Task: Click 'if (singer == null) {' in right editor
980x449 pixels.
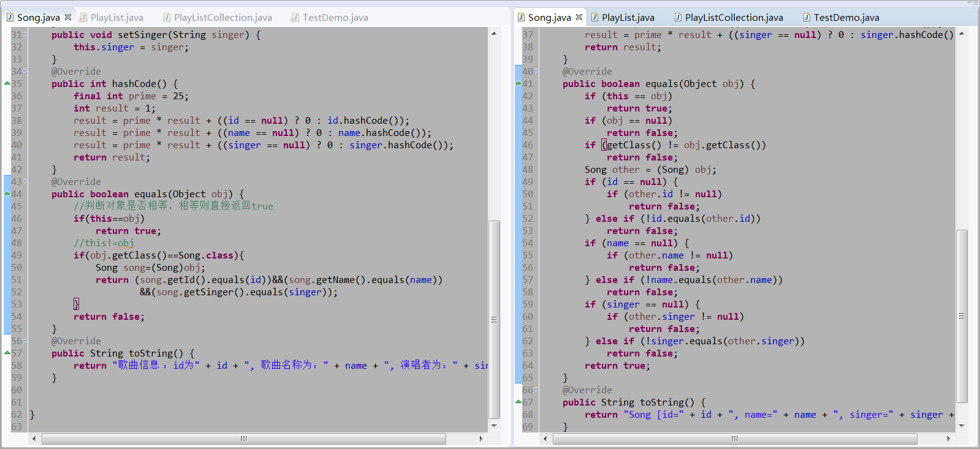Action: (x=642, y=304)
